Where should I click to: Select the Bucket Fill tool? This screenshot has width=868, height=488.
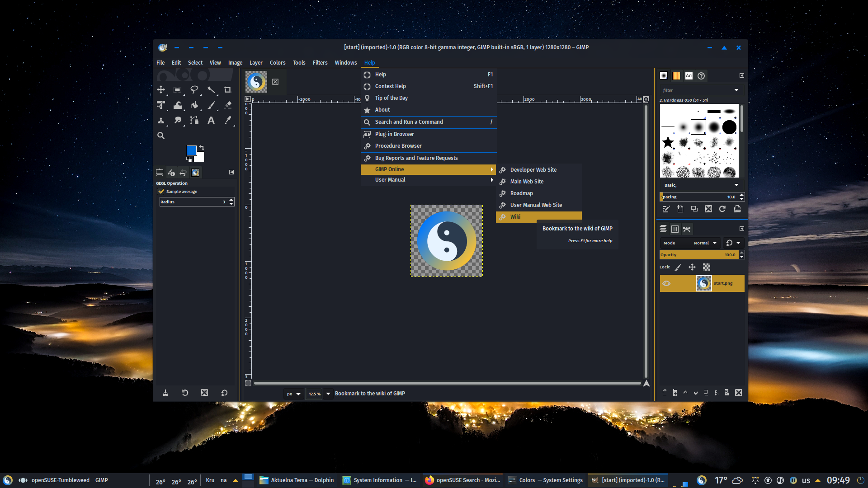click(194, 105)
